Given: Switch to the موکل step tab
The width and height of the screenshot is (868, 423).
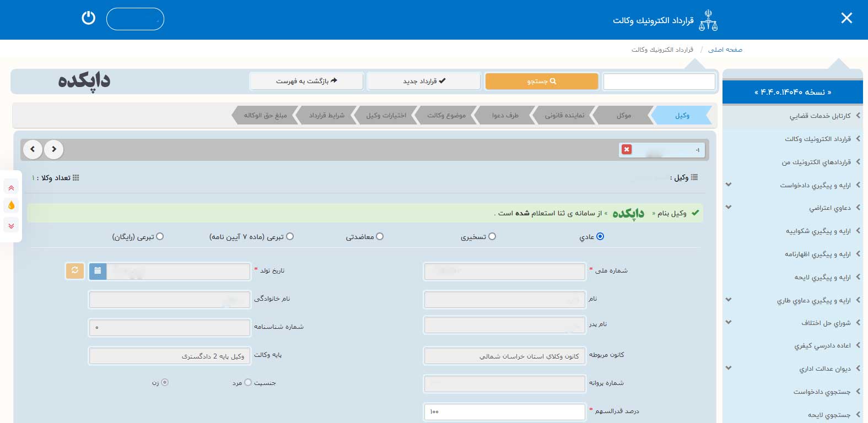Looking at the screenshot, I should pos(623,115).
